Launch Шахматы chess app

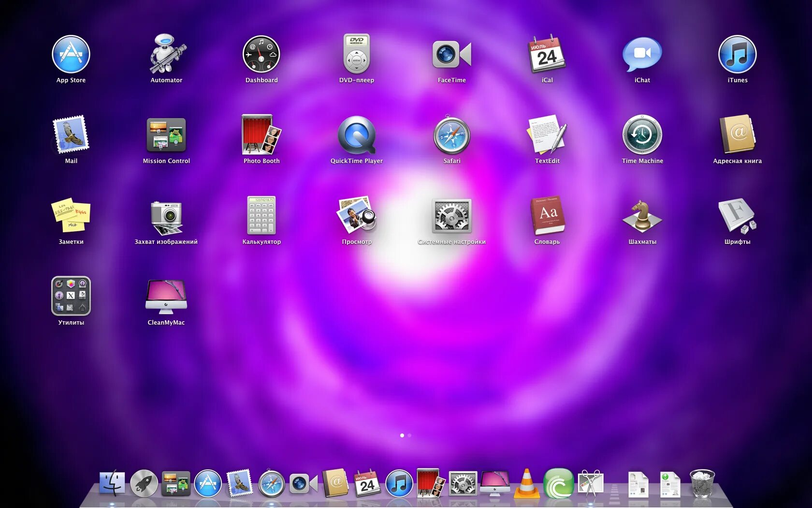[642, 216]
